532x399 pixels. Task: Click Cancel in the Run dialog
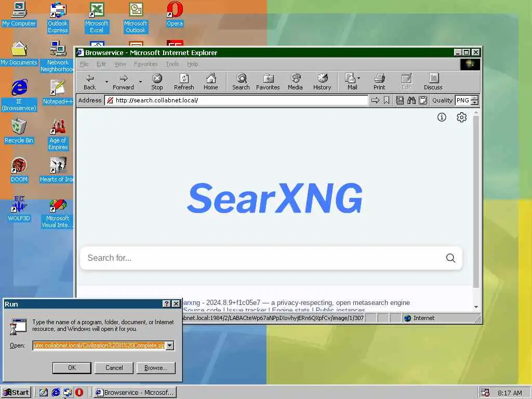(114, 368)
